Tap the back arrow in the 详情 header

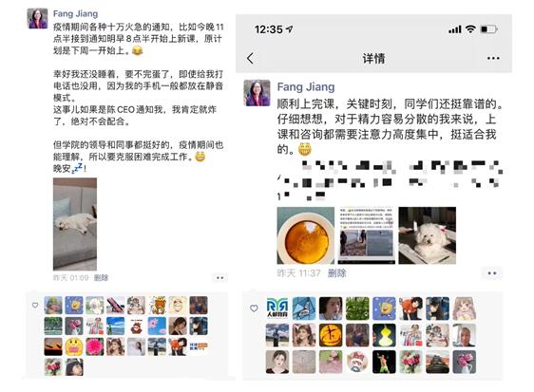click(250, 58)
